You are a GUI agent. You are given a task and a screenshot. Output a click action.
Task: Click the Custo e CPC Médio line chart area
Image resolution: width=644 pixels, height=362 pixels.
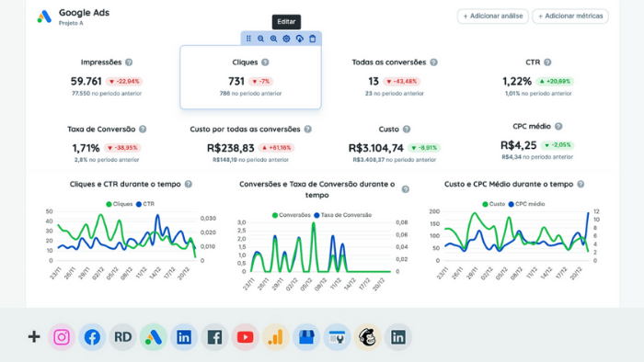point(517,236)
